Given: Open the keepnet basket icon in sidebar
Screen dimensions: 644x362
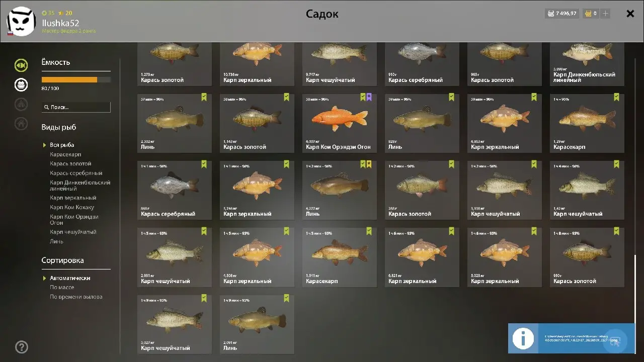Looking at the screenshot, I should pos(21,84).
